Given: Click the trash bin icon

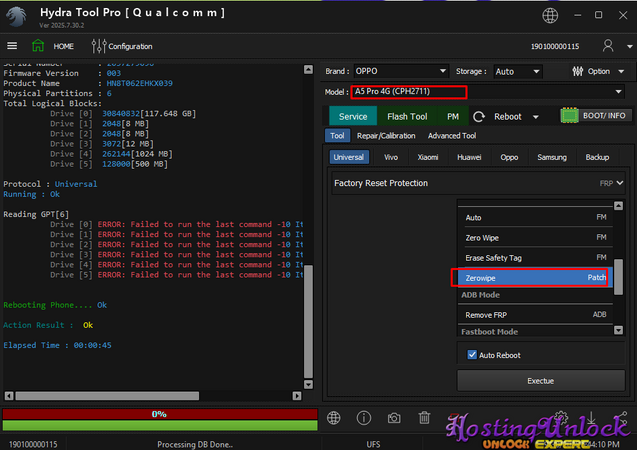Looking at the screenshot, I should [424, 418].
